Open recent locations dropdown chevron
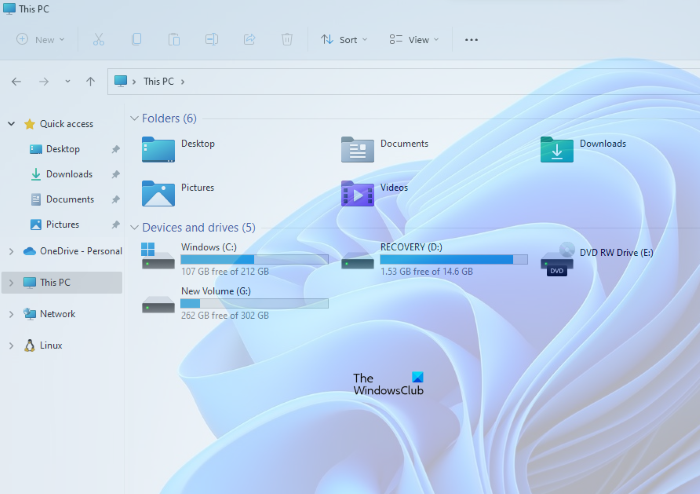700x494 pixels. click(67, 81)
